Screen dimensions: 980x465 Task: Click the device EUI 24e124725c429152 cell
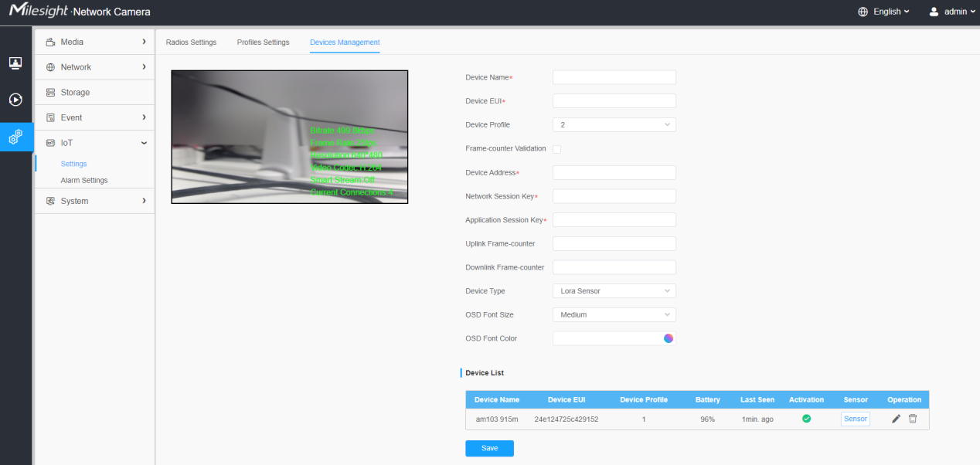[567, 419]
